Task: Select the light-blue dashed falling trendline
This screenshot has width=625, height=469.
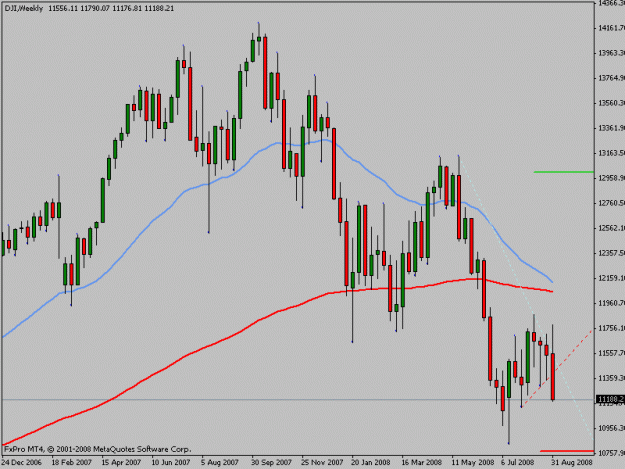Action: coord(526,299)
